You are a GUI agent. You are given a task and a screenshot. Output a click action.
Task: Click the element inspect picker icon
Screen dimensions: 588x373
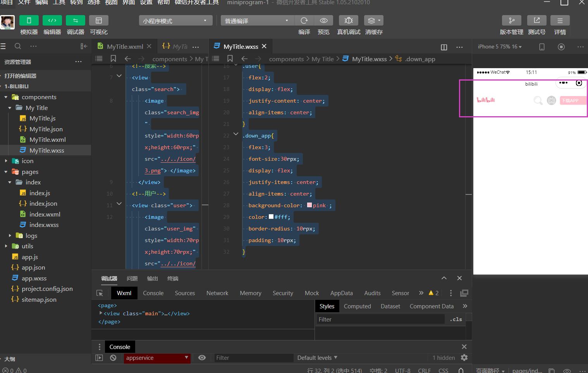pos(100,293)
